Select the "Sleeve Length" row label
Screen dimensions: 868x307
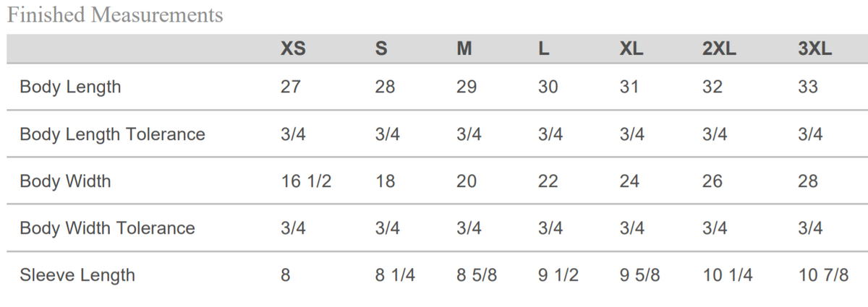coord(77,275)
